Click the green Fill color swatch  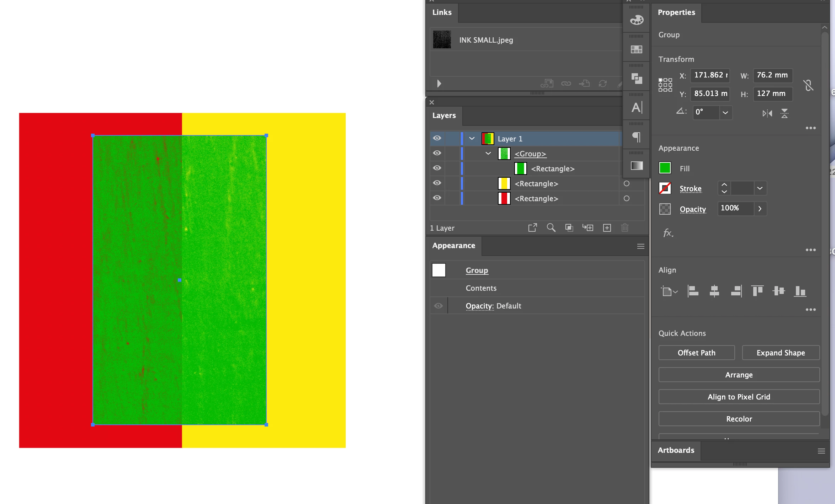pyautogui.click(x=665, y=168)
